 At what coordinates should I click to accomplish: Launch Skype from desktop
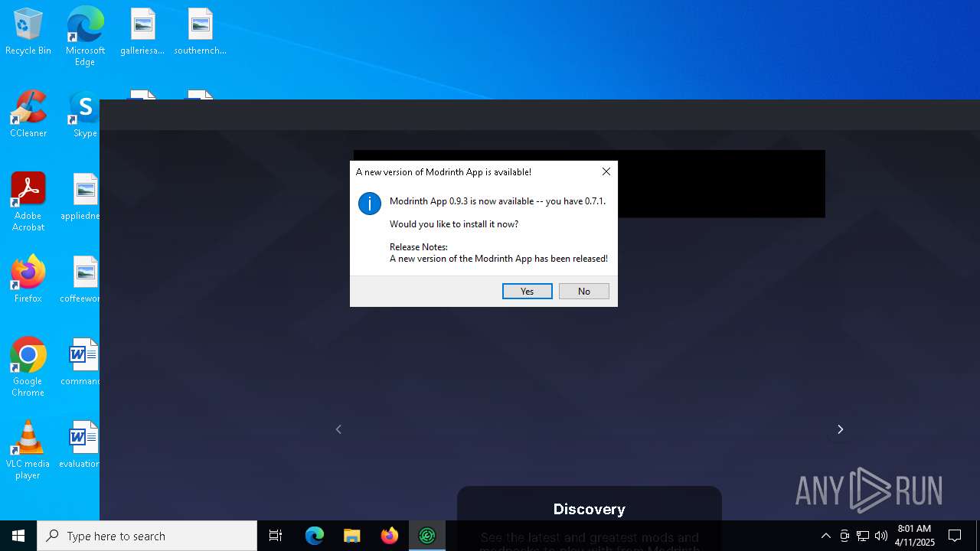coord(85,115)
